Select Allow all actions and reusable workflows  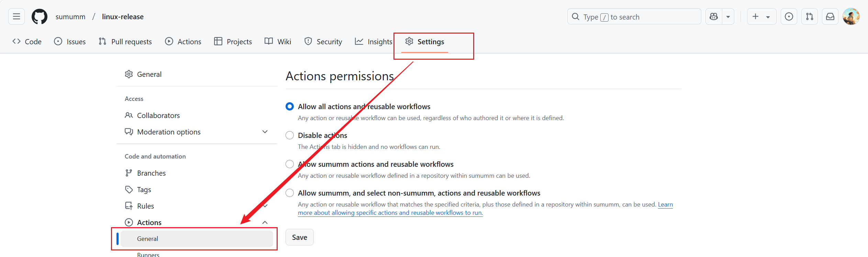[x=290, y=106]
